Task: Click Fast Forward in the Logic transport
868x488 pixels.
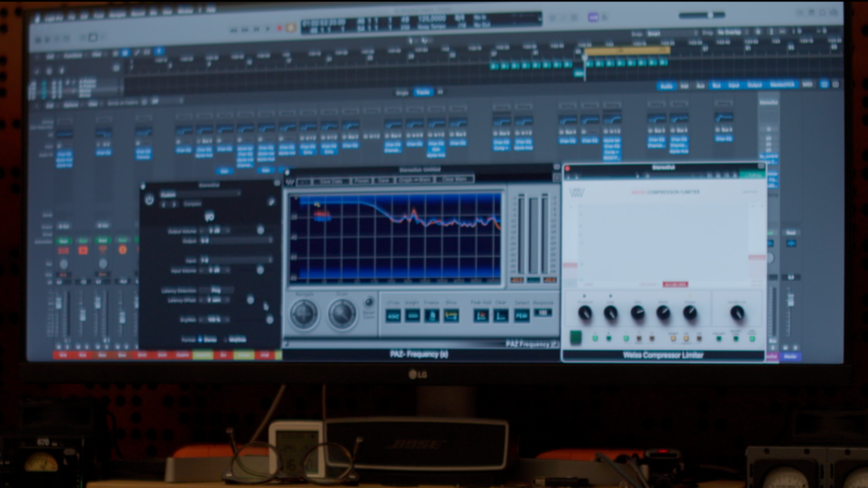Action: 246,30
